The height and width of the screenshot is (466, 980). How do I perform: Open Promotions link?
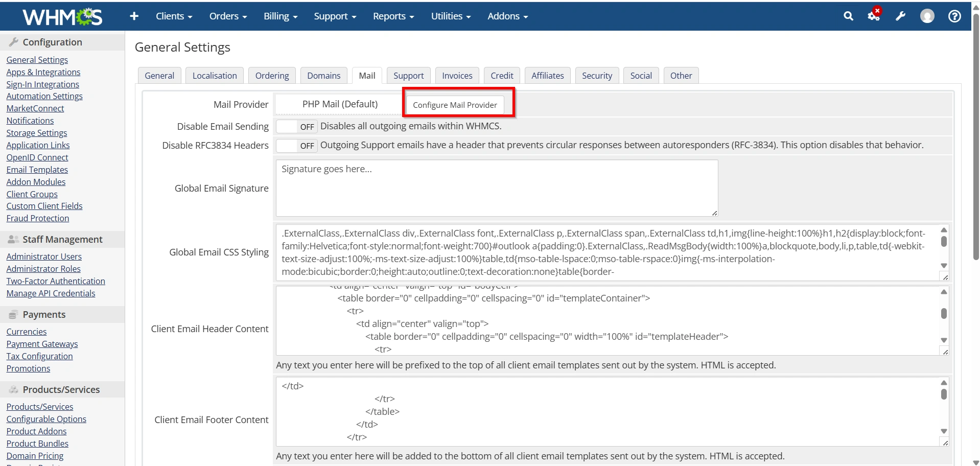tap(28, 368)
